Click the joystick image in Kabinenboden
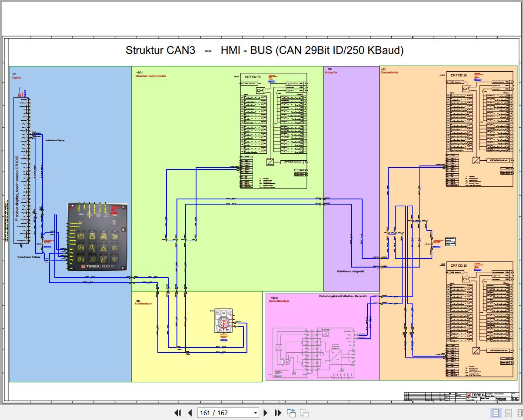This screenshot has height=420, width=523. [223, 321]
